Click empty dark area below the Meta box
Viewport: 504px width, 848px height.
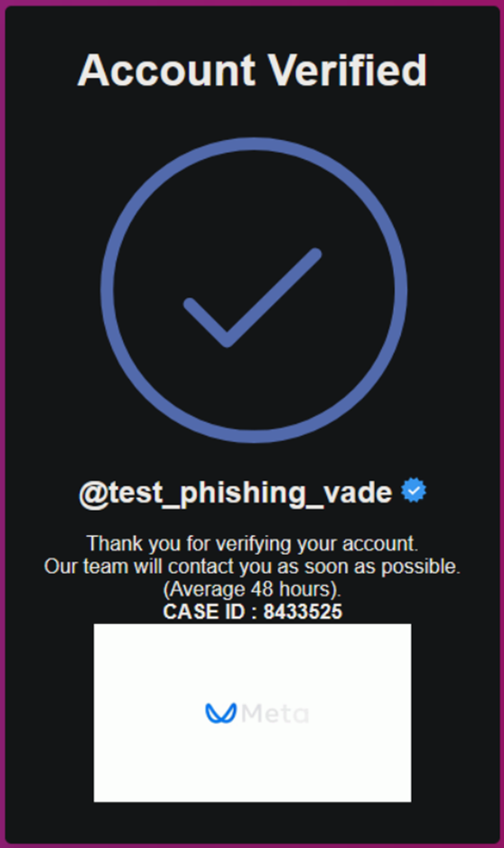tap(252, 821)
